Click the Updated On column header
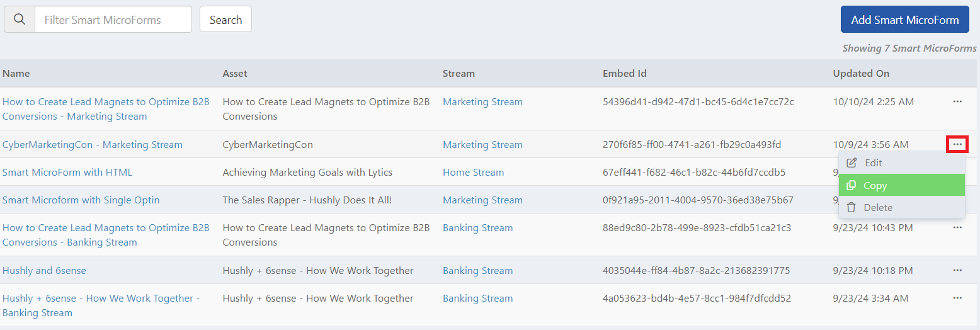Image resolution: width=980 pixels, height=330 pixels. (861, 73)
